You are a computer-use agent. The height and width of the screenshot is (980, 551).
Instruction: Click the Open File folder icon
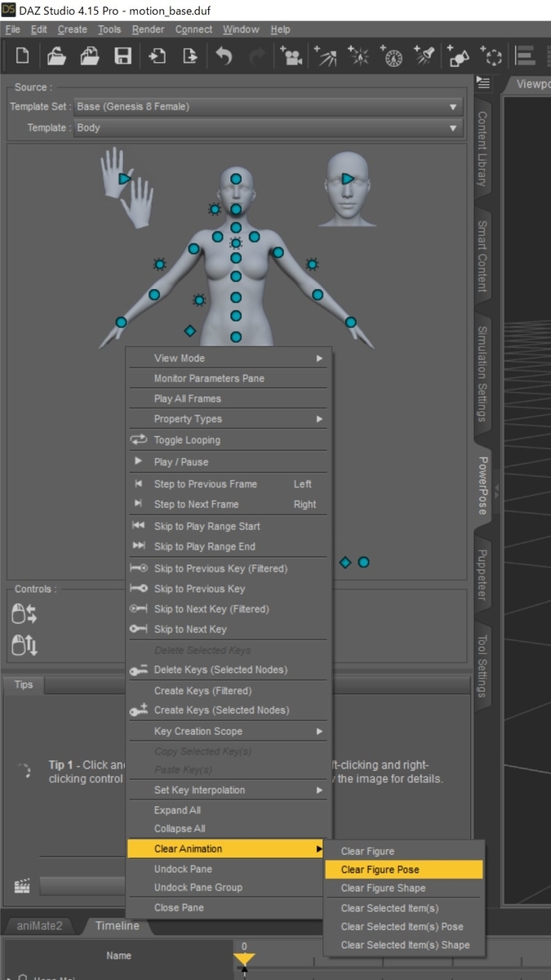click(x=56, y=56)
